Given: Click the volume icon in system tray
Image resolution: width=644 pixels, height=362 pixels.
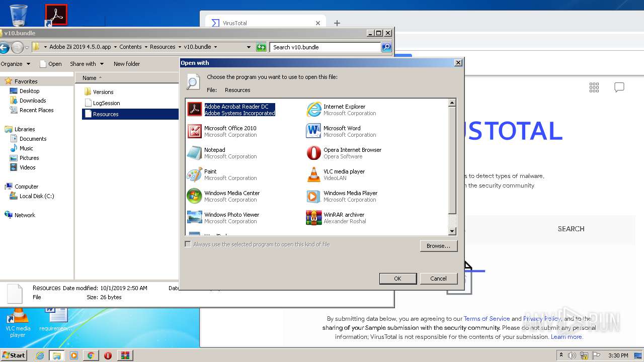Looking at the screenshot, I should tap(572, 355).
